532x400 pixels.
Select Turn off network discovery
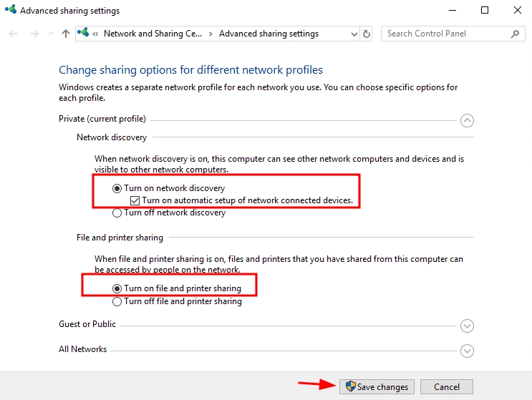[x=117, y=213]
